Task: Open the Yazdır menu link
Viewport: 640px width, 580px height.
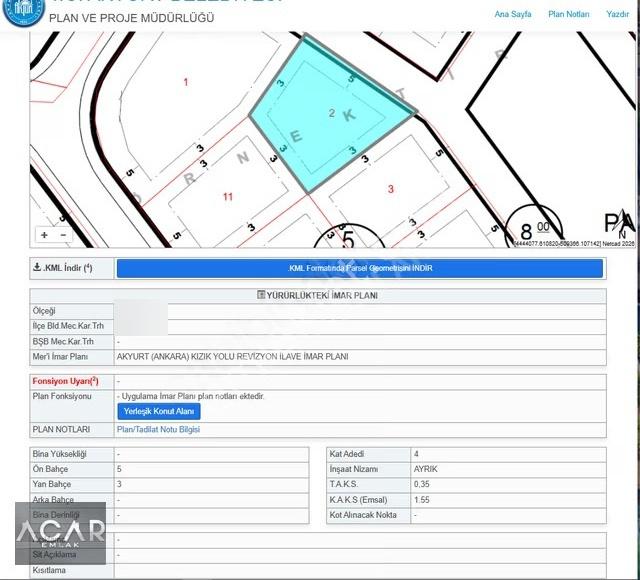Action: (617, 14)
